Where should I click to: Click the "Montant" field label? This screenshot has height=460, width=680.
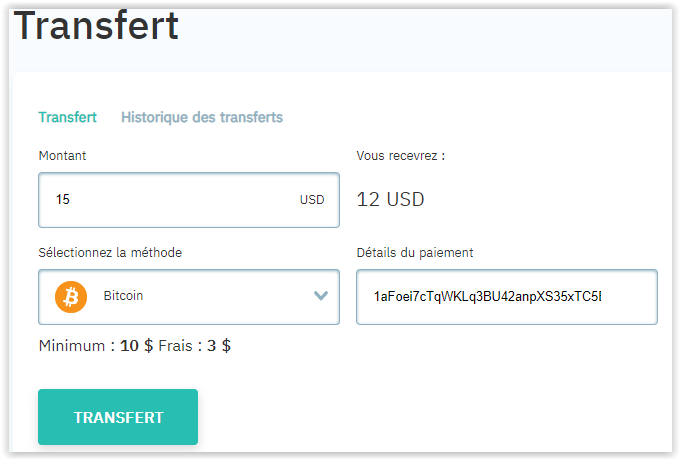pos(62,156)
